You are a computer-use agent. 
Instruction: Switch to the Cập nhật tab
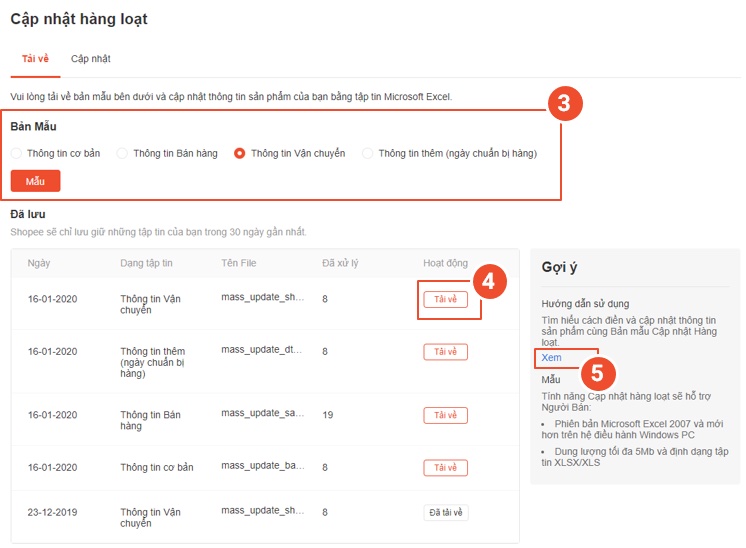[90, 59]
